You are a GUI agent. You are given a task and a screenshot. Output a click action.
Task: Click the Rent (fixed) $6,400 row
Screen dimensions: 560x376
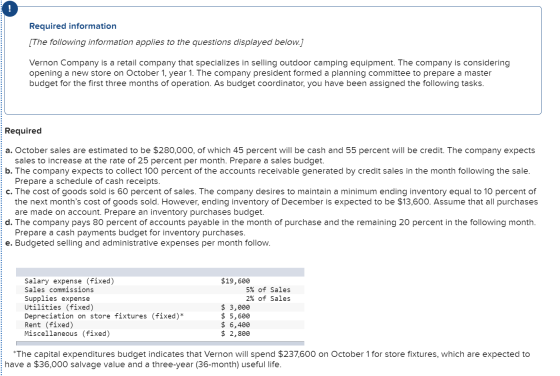pyautogui.click(x=160, y=325)
